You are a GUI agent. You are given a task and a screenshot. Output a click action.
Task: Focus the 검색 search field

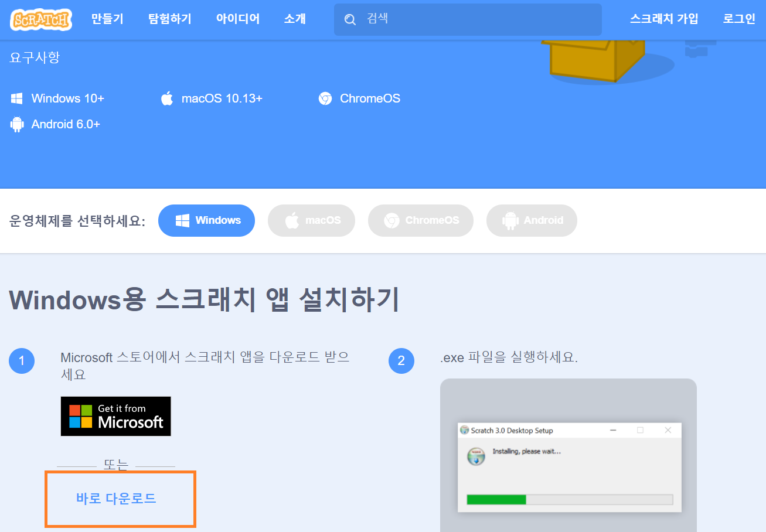(468, 19)
